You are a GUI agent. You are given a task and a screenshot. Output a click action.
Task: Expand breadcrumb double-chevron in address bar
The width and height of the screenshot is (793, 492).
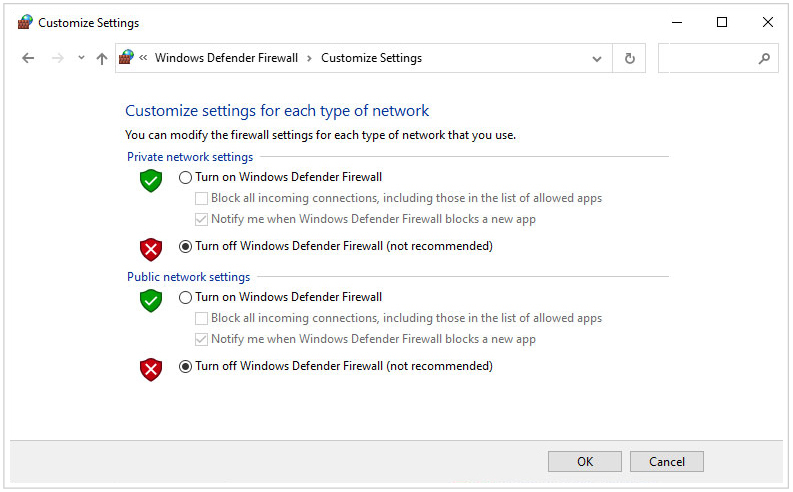click(143, 58)
